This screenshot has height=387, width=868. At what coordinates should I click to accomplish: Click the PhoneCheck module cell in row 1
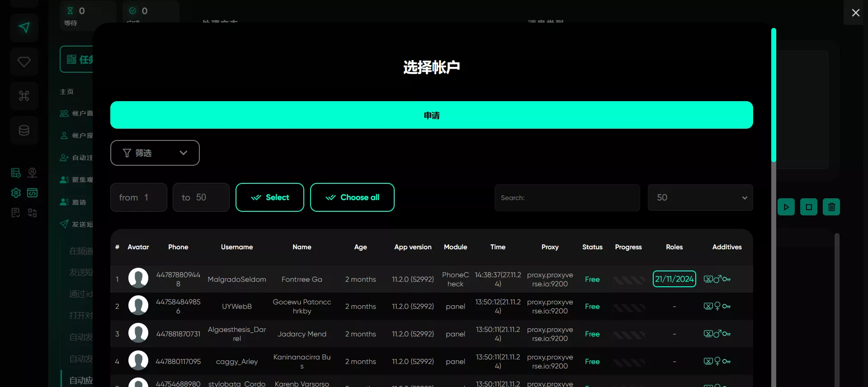[x=455, y=280]
